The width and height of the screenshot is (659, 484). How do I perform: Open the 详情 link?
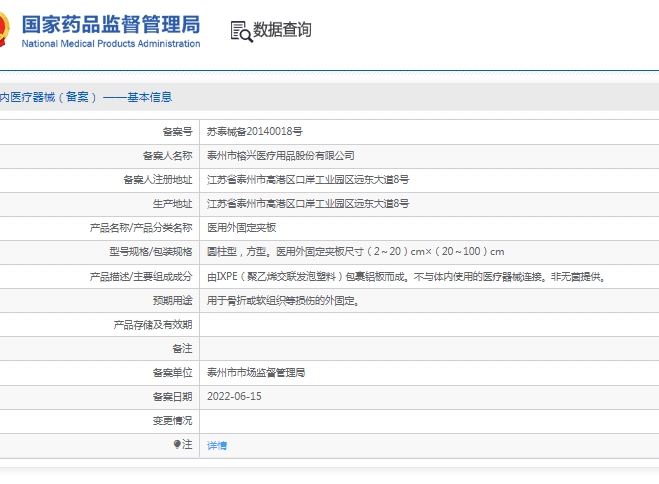[217, 445]
